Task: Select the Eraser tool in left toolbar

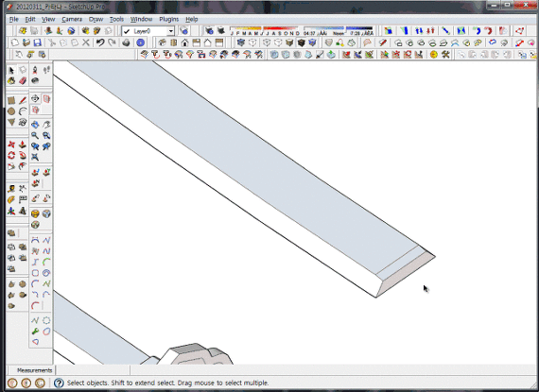Action: pyautogui.click(x=23, y=80)
